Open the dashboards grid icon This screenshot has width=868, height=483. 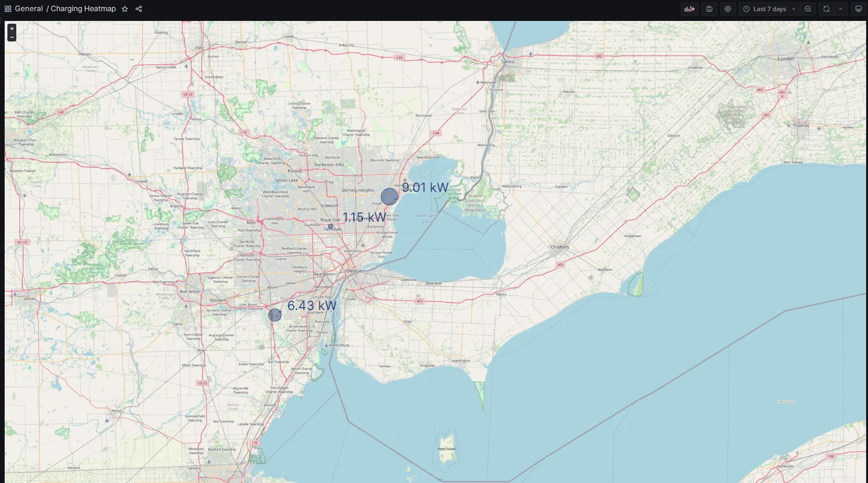pos(8,9)
